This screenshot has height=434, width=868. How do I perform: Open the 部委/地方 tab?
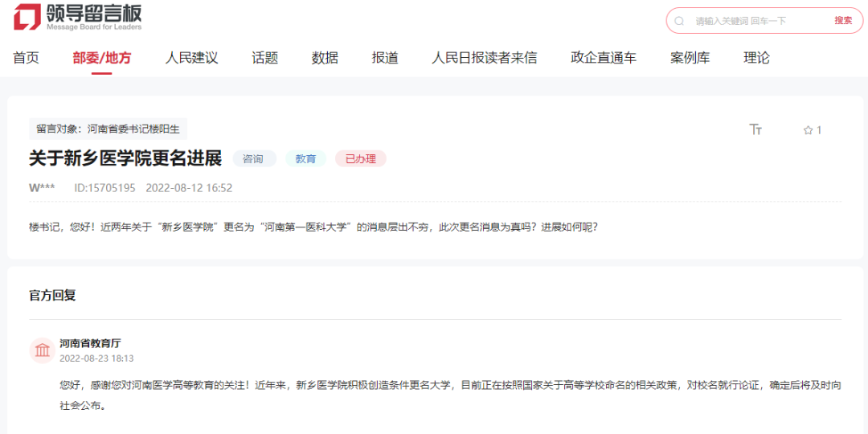[102, 58]
